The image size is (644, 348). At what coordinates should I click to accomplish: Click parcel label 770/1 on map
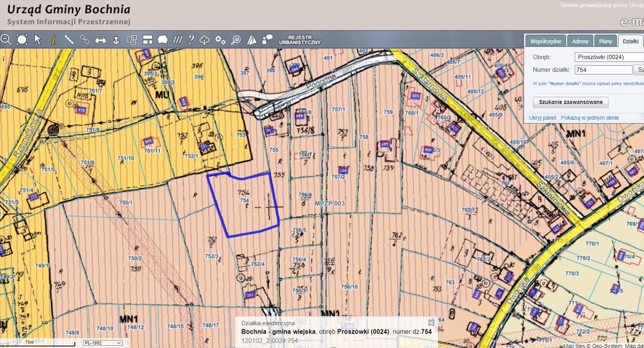coord(593,244)
